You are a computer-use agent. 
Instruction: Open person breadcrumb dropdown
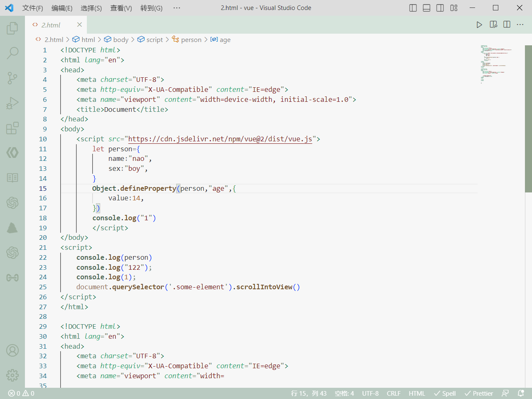coord(187,39)
